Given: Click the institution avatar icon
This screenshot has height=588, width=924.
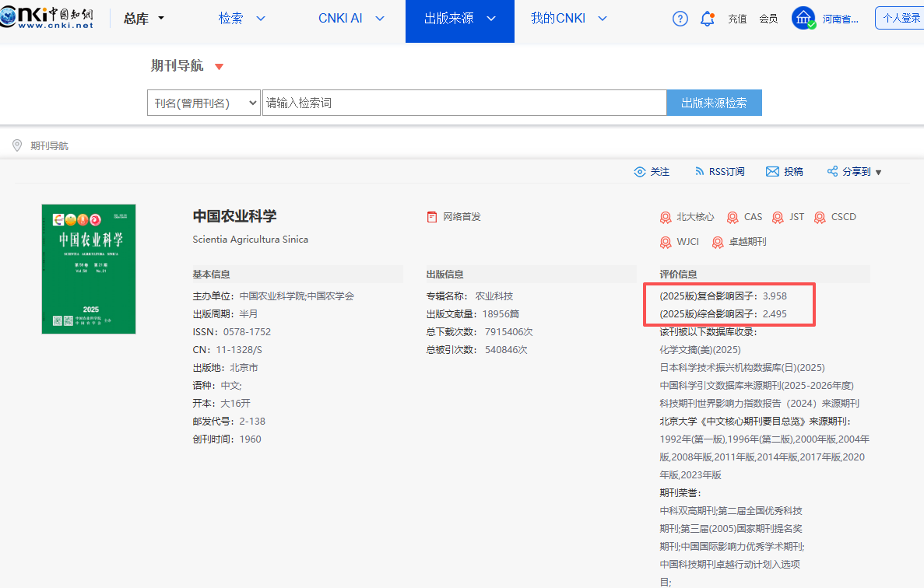Looking at the screenshot, I should [x=803, y=18].
